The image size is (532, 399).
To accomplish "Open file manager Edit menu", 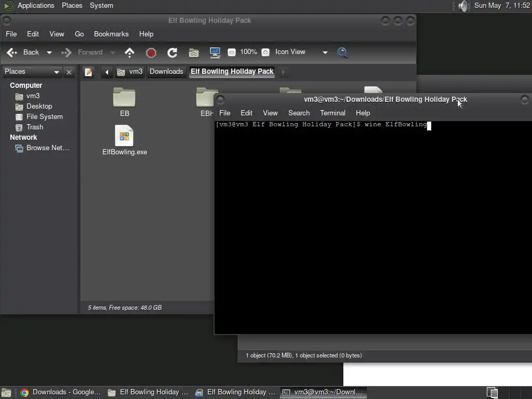I will (x=33, y=34).
